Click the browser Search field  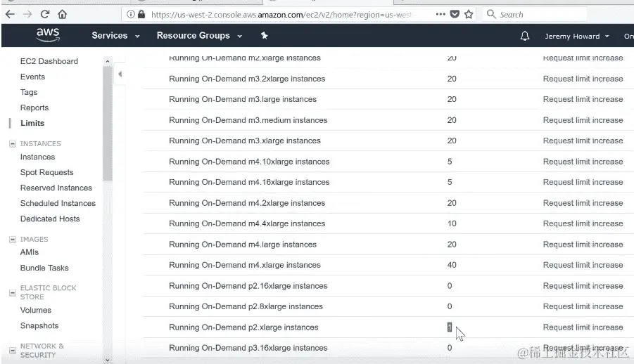(534, 15)
